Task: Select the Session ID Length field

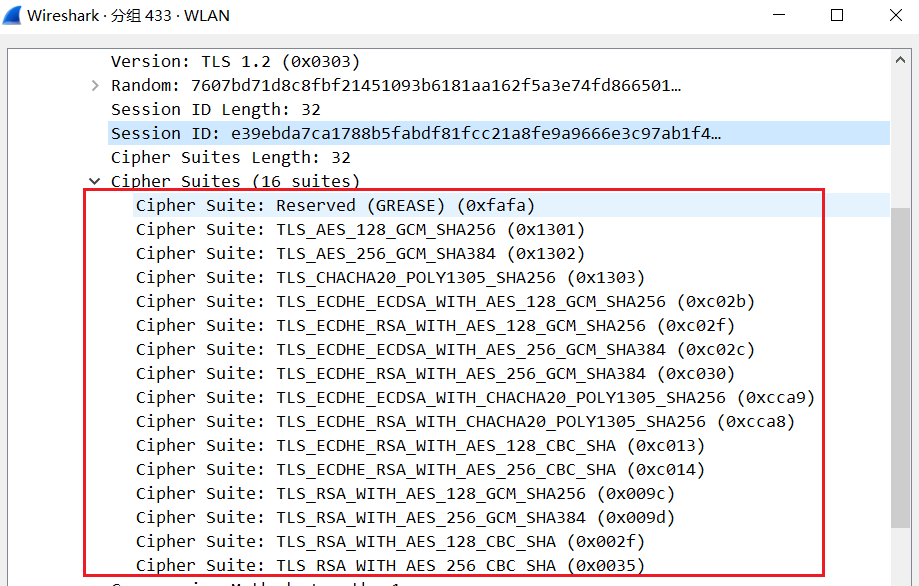Action: click(x=215, y=110)
